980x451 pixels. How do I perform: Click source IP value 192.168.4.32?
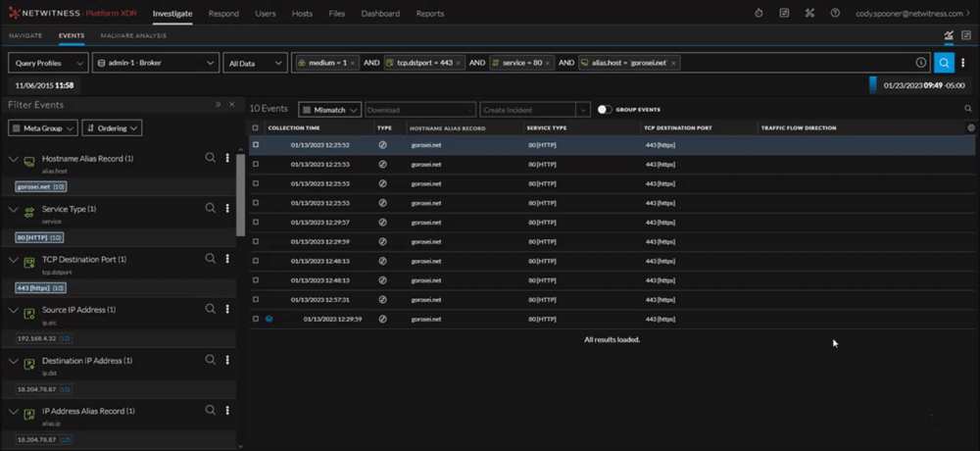coord(37,338)
